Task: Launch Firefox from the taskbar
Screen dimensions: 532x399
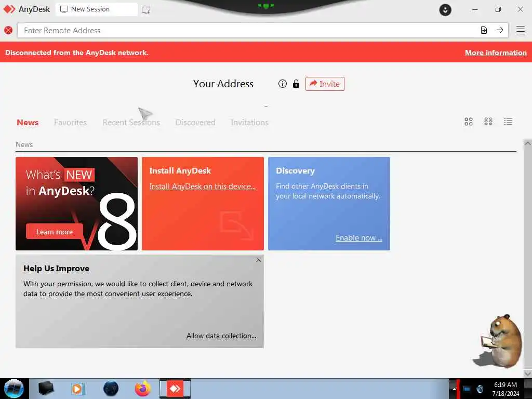Action: point(143,389)
